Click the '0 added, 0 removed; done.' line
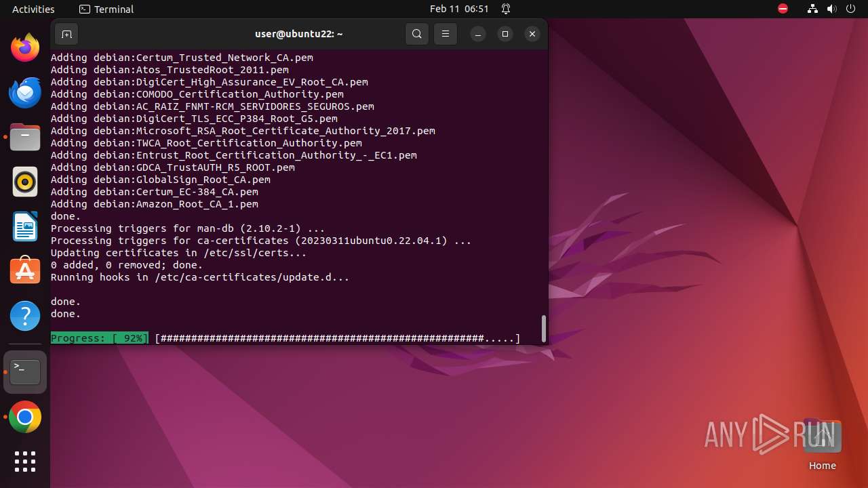 (x=127, y=265)
